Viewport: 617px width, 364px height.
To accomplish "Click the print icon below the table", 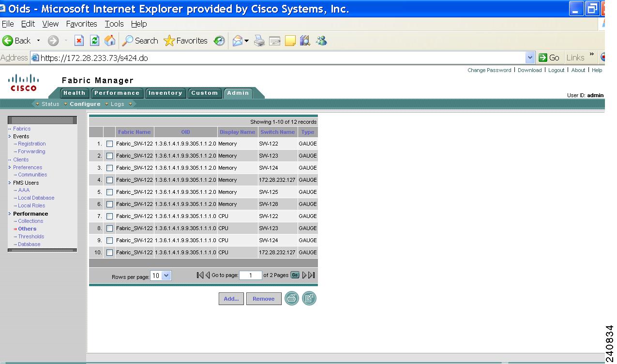I will (x=292, y=298).
